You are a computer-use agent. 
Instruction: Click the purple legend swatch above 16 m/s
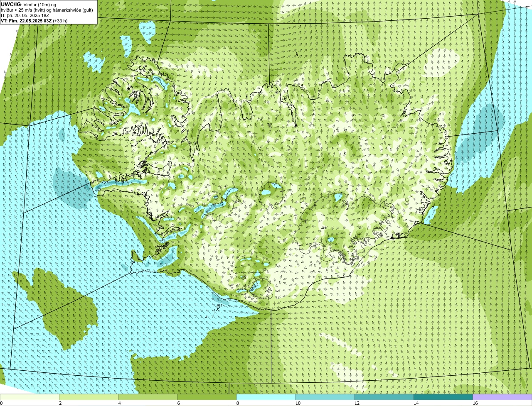502,397
